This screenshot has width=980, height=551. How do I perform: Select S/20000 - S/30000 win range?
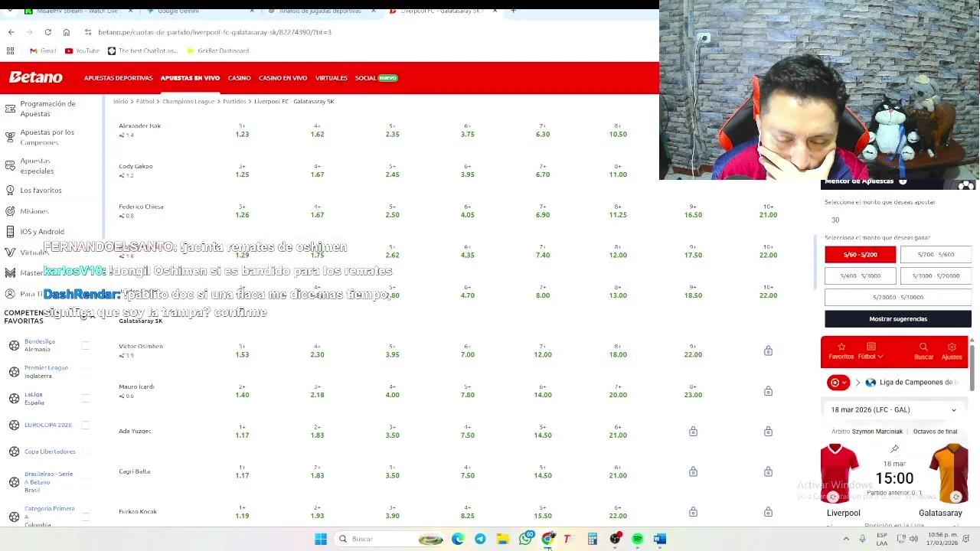coord(898,297)
